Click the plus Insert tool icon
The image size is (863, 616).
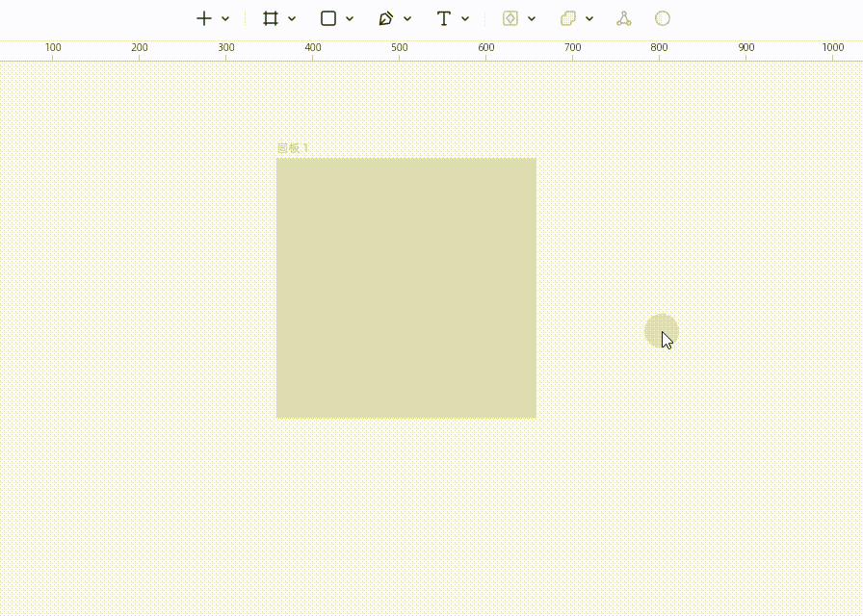(x=203, y=18)
